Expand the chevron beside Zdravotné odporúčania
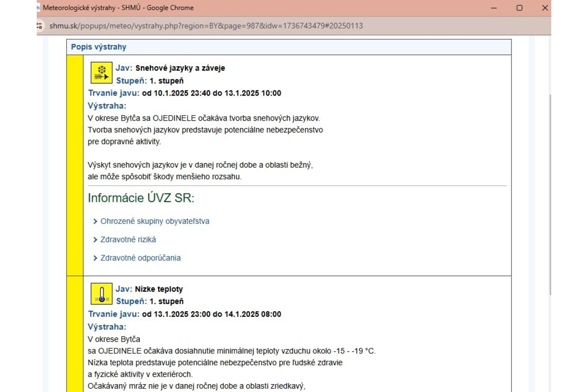 (95, 258)
